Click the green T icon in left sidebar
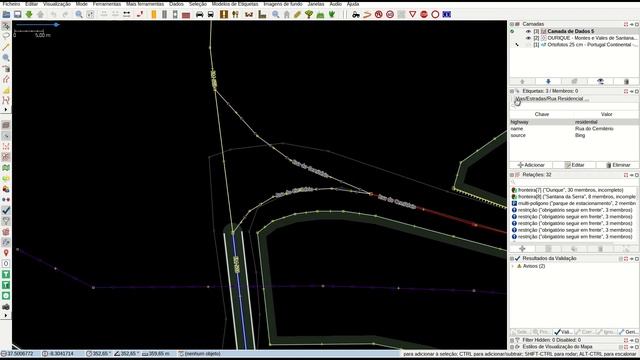Image resolution: width=640 pixels, height=360 pixels. [x=6, y=274]
